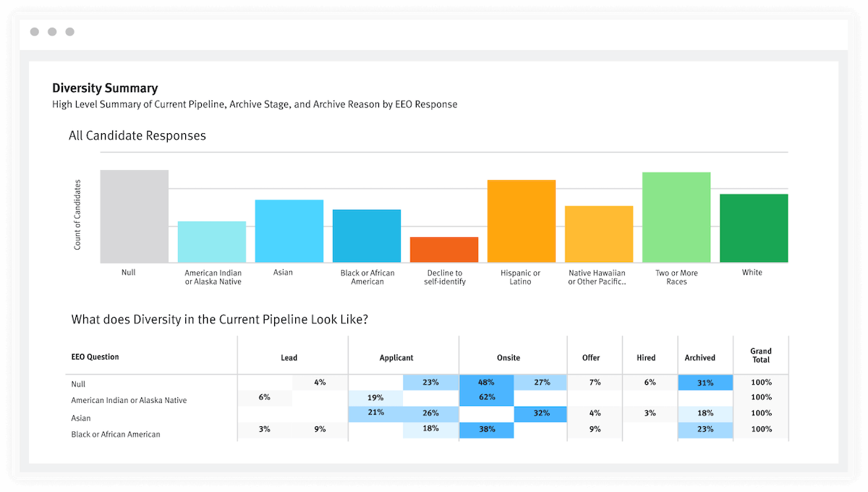Image resolution: width=868 pixels, height=492 pixels.
Task: Select the Applicant column header
Action: (x=396, y=357)
